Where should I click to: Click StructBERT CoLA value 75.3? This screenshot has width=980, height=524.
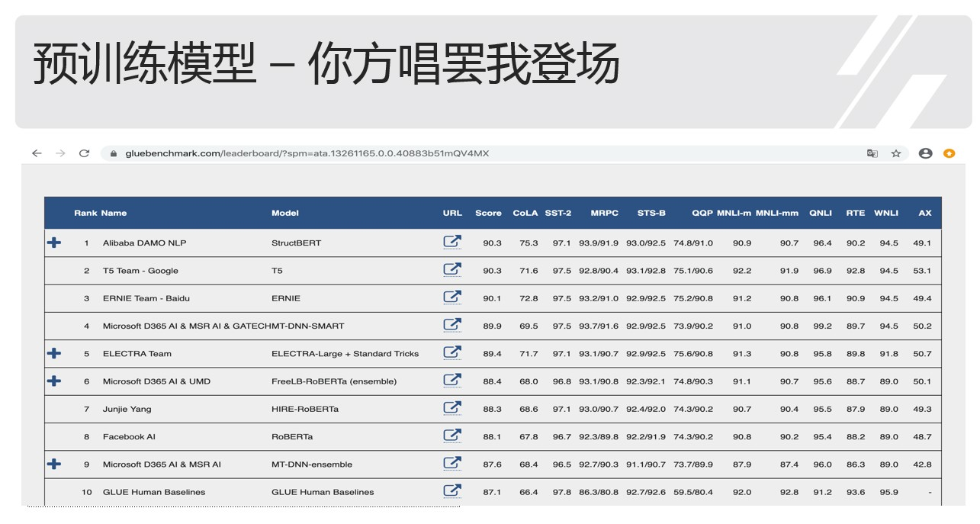(x=529, y=243)
